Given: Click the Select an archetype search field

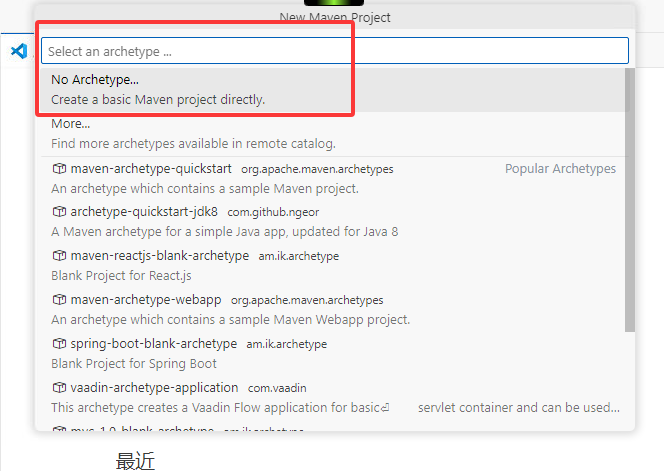Looking at the screenshot, I should tap(335, 51).
